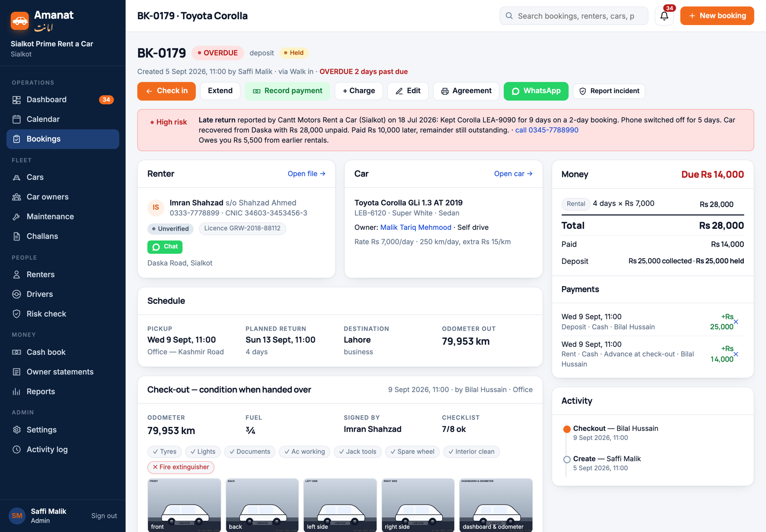Click the Calendar sidebar icon
The image size is (766, 532).
[x=17, y=119]
